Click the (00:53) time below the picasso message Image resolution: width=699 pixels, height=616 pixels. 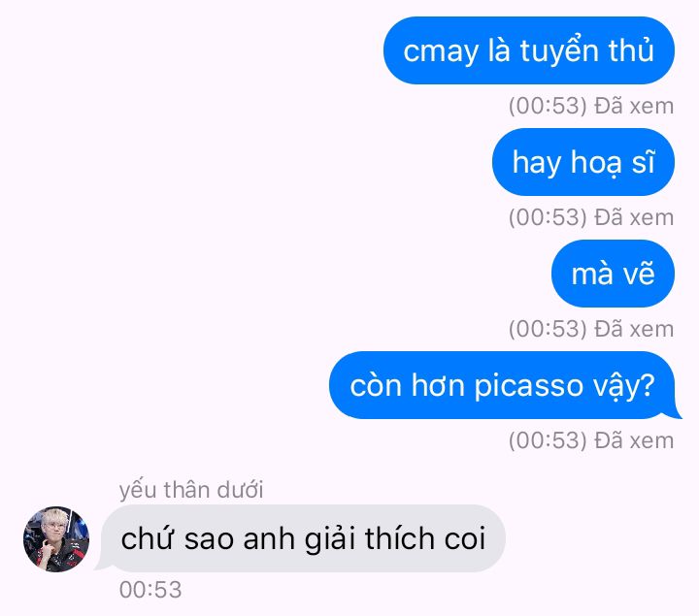pos(548,440)
